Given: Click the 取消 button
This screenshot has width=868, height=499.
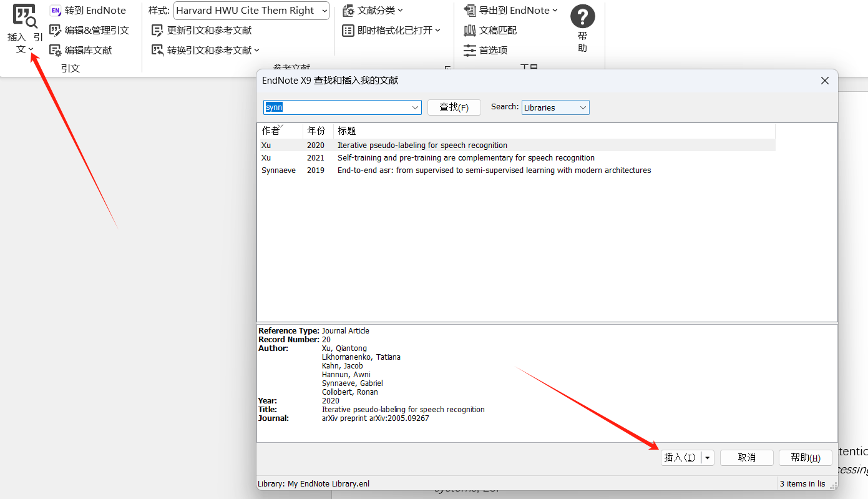Looking at the screenshot, I should (x=747, y=458).
